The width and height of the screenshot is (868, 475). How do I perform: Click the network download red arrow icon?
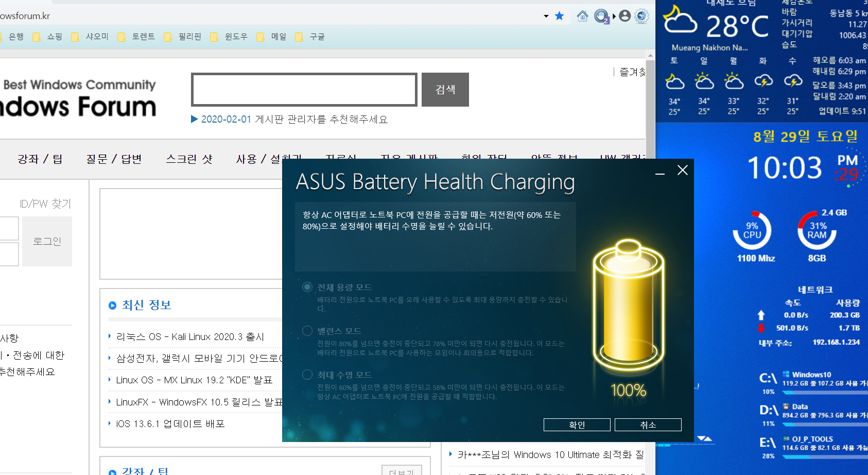pos(761,328)
